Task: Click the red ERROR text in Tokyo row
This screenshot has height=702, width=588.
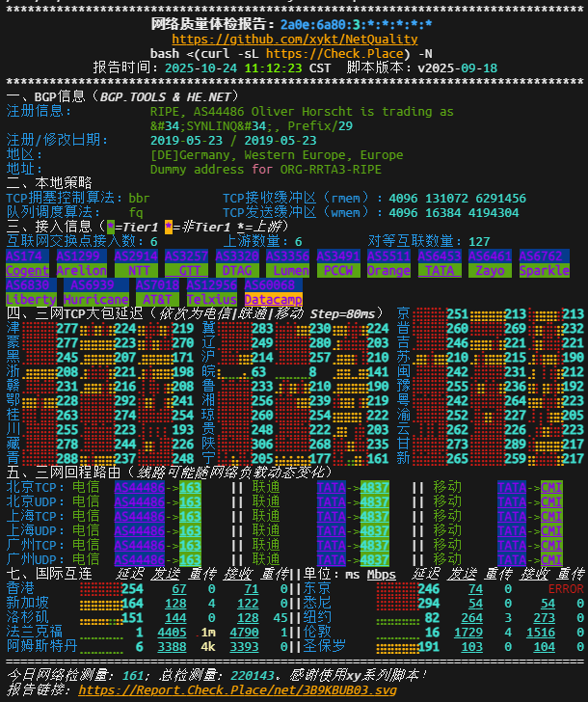Action: [x=566, y=588]
